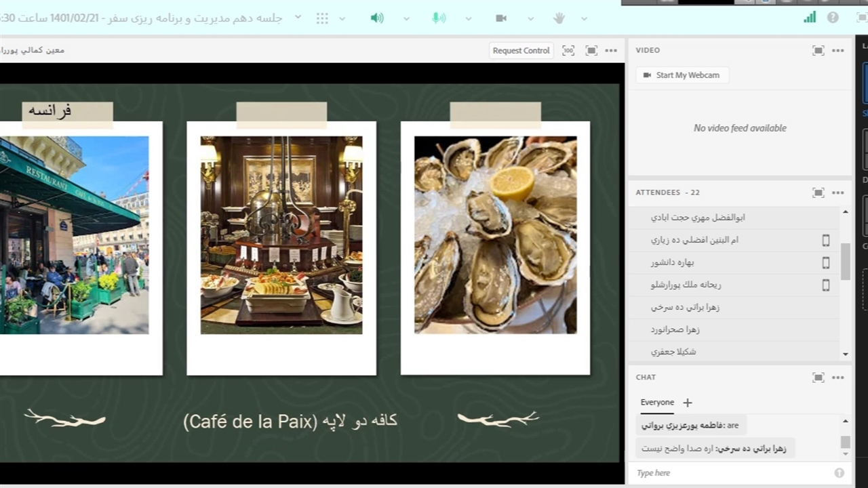Screen dimensions: 868x488
Task: Check the connection status bars icon
Action: coord(810,18)
